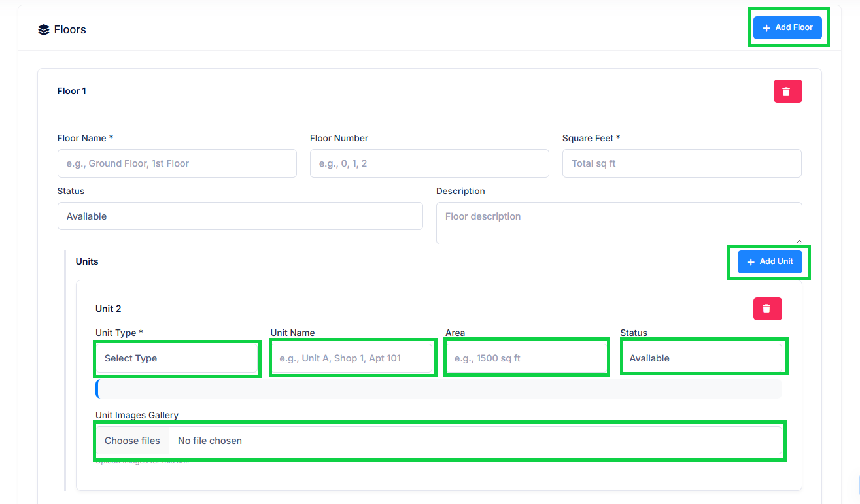This screenshot has width=860, height=504.
Task: Delete Floor 1 with the trash icon
Action: (x=787, y=92)
